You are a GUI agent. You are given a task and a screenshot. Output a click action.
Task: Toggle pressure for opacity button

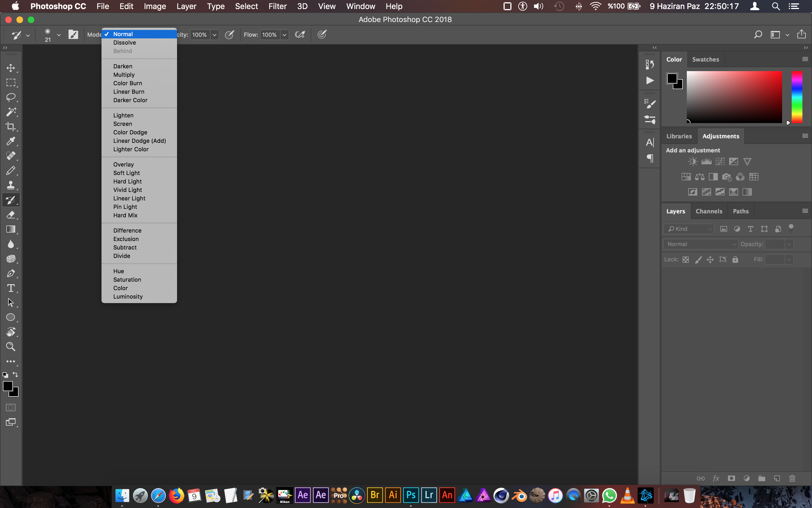tap(230, 35)
